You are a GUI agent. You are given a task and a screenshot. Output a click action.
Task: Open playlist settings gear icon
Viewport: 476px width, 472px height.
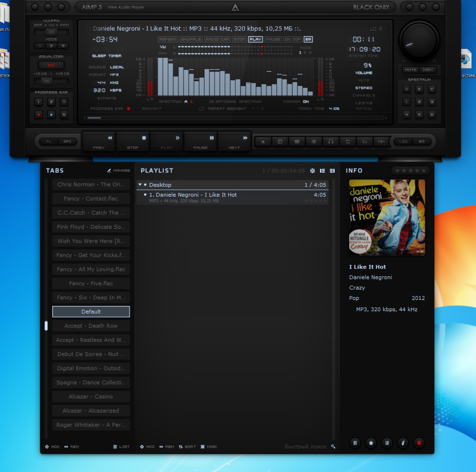[312, 171]
